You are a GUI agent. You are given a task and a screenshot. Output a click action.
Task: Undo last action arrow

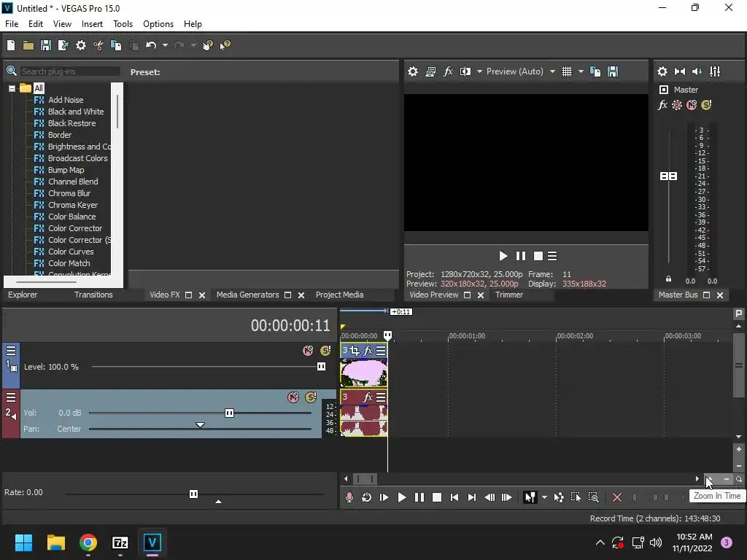click(151, 45)
